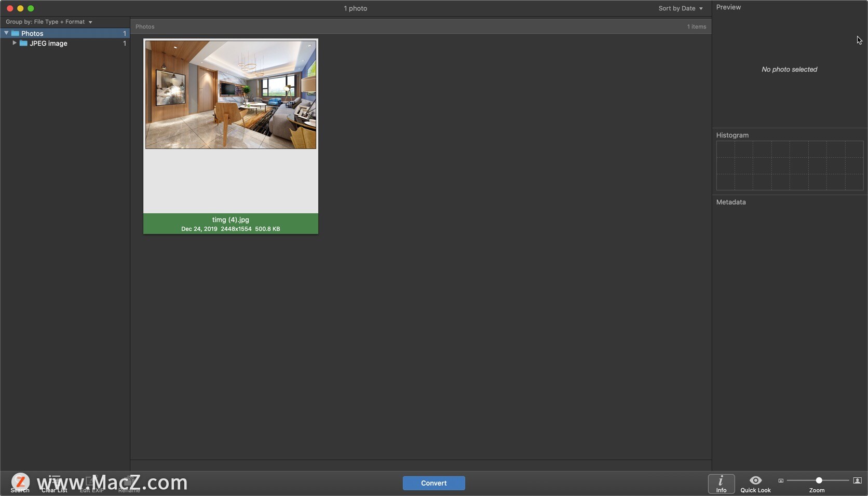Click the large thumbnail zoom icon

(857, 480)
